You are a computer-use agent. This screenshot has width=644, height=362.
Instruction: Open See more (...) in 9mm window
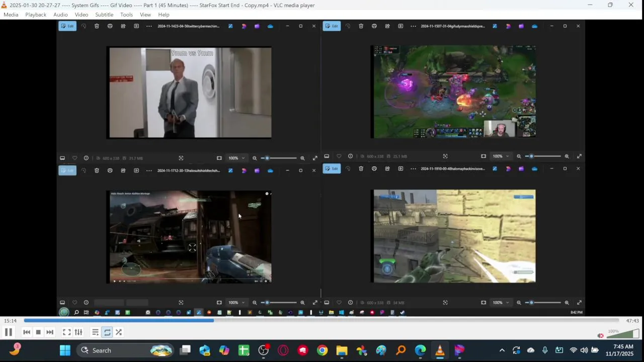(149, 26)
